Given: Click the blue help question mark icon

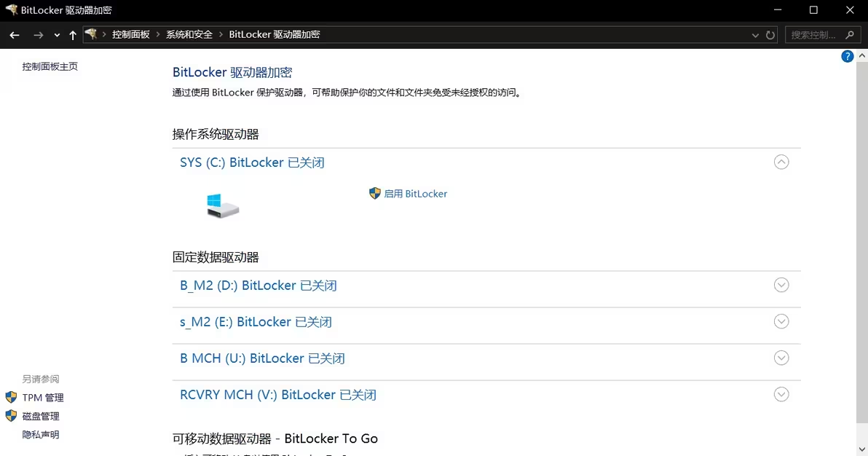Looking at the screenshot, I should pyautogui.click(x=847, y=56).
